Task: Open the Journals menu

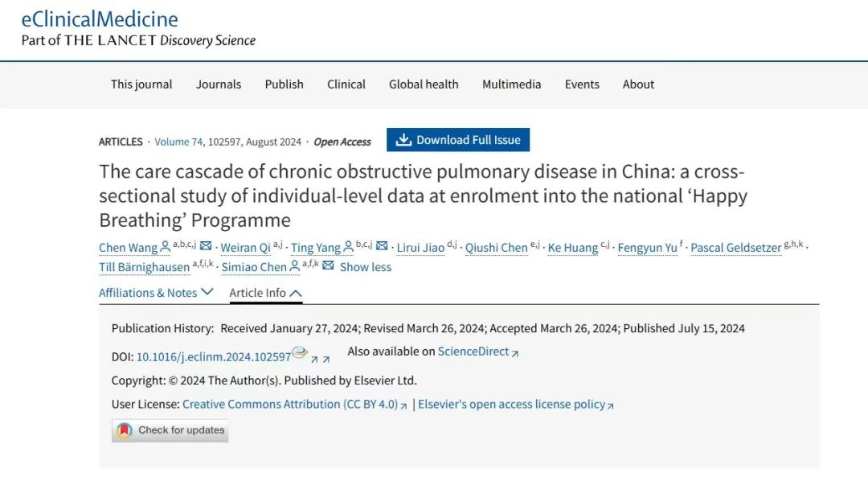Action: tap(219, 84)
